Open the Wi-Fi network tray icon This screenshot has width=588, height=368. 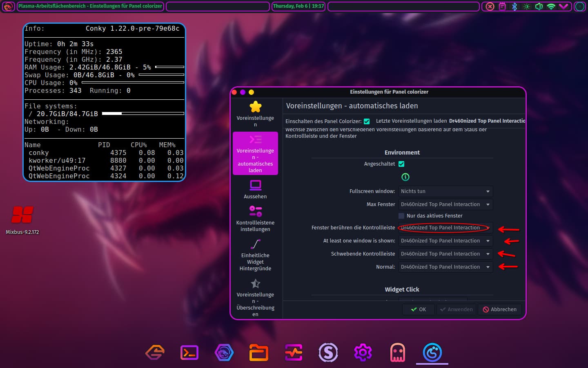click(x=551, y=6)
